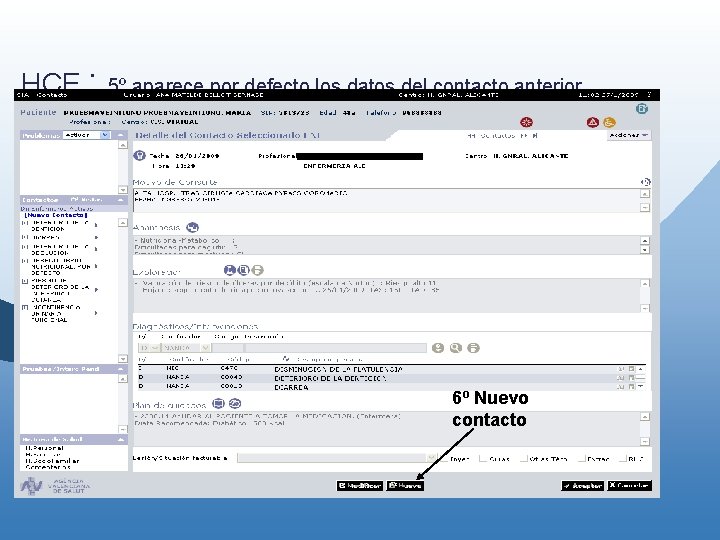Click the grey print icon in diagnosis row
Viewport: 720px width, 540px height.
tap(473, 348)
